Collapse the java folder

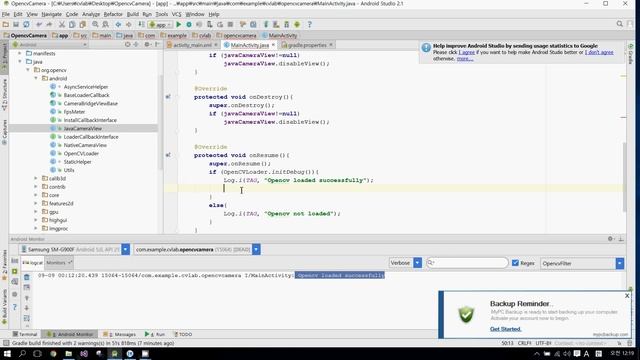pos(20,62)
